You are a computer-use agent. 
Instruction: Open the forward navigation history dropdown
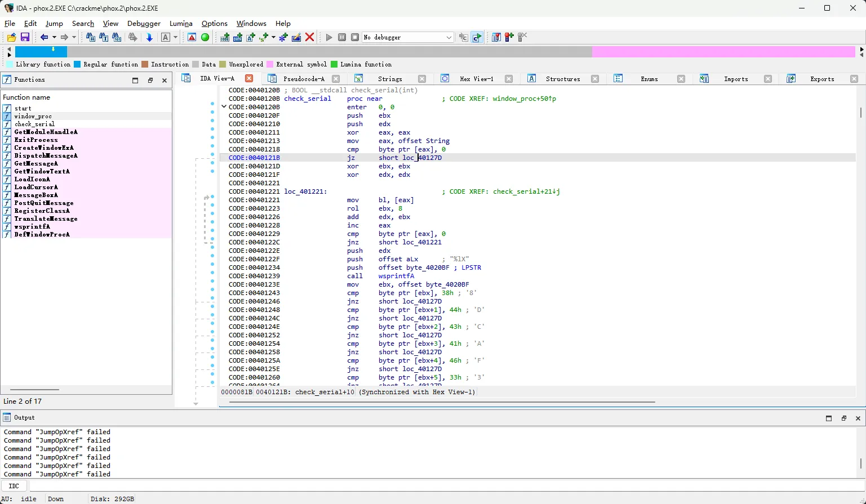click(x=74, y=37)
